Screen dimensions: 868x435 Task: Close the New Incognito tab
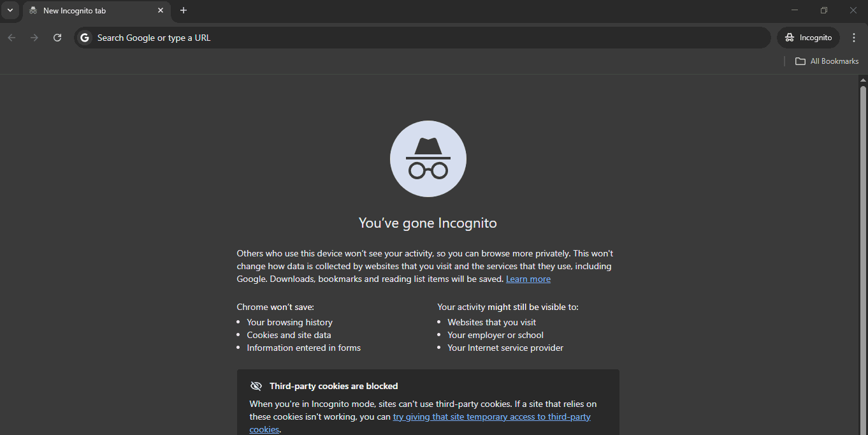click(x=161, y=11)
